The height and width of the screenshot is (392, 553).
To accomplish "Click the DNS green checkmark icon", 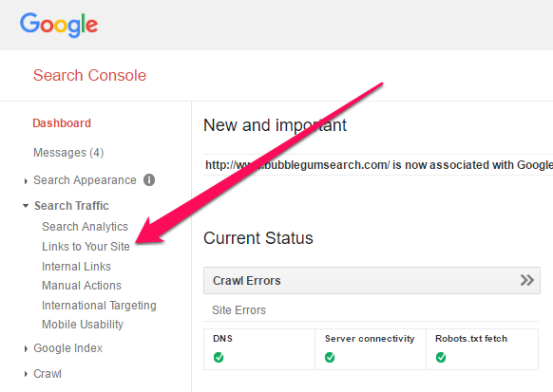I will pyautogui.click(x=219, y=358).
